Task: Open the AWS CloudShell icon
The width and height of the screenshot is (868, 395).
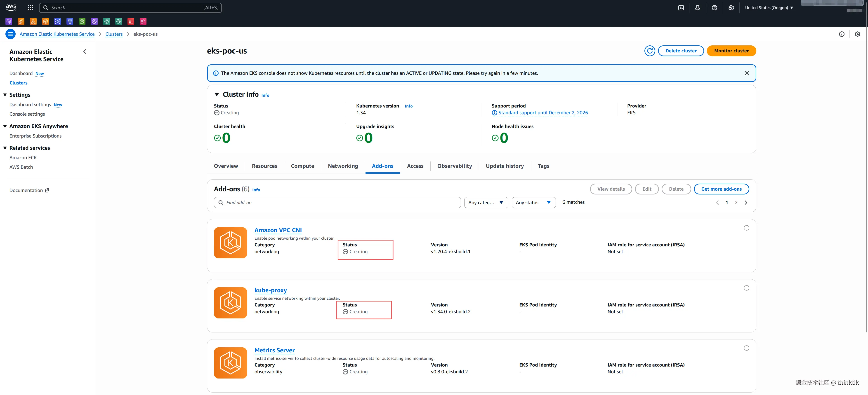Action: coord(681,8)
